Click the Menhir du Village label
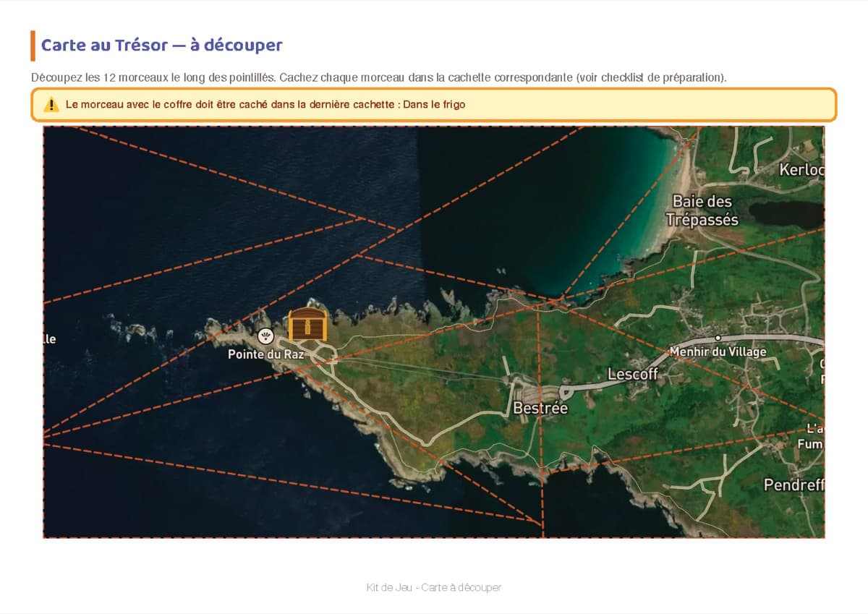 [718, 351]
